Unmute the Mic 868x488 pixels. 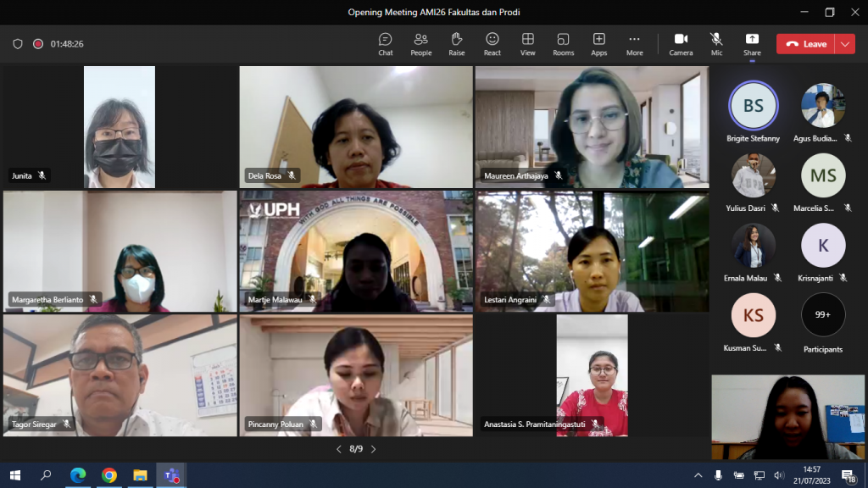pyautogui.click(x=716, y=44)
